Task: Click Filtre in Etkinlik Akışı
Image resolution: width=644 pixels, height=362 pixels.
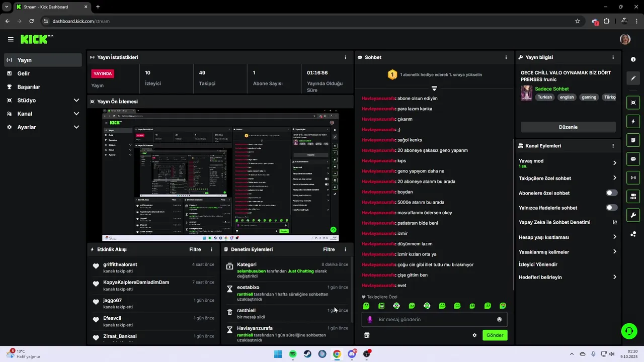Action: (195, 249)
